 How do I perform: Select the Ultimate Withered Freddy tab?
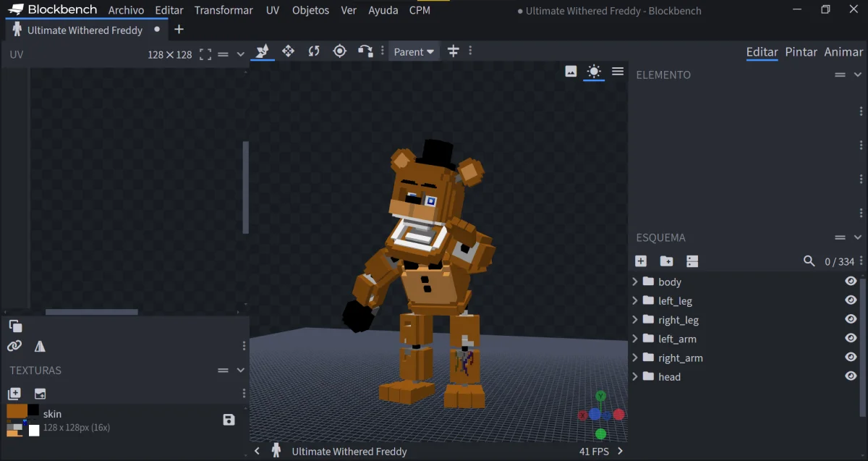[x=85, y=30]
